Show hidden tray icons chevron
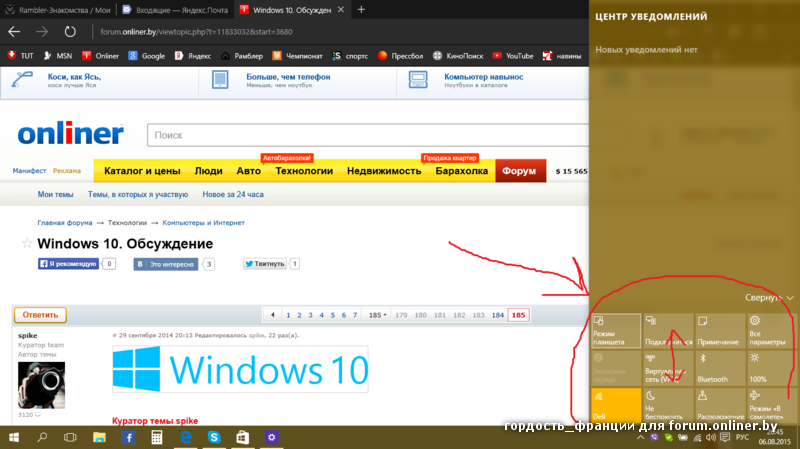Image resolution: width=800 pixels, height=449 pixels. 640,438
